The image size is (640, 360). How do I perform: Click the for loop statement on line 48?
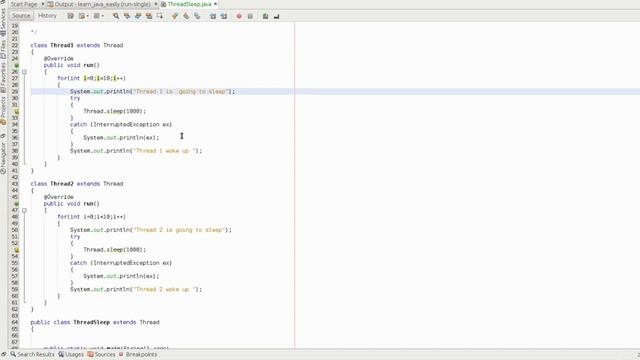click(91, 217)
